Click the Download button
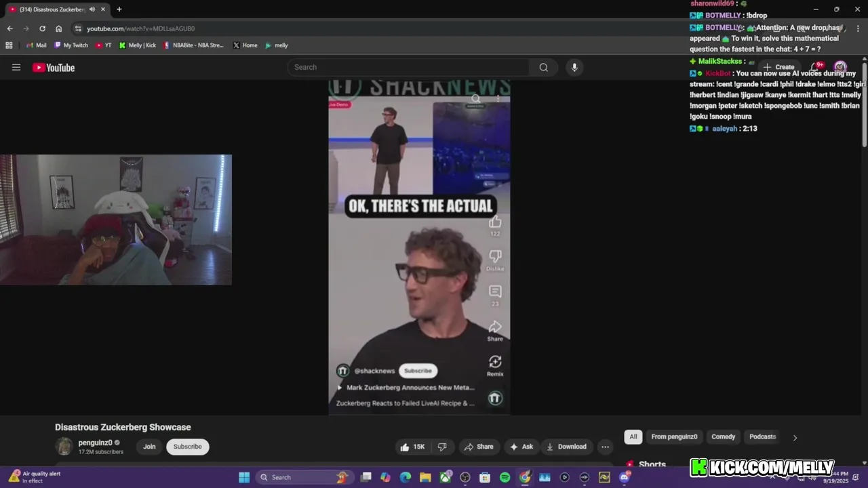This screenshot has width=868, height=488. click(x=566, y=447)
